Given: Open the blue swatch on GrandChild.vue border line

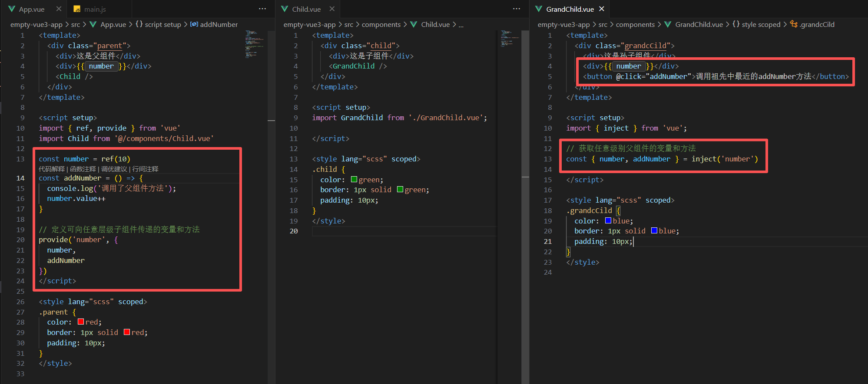Looking at the screenshot, I should [654, 231].
